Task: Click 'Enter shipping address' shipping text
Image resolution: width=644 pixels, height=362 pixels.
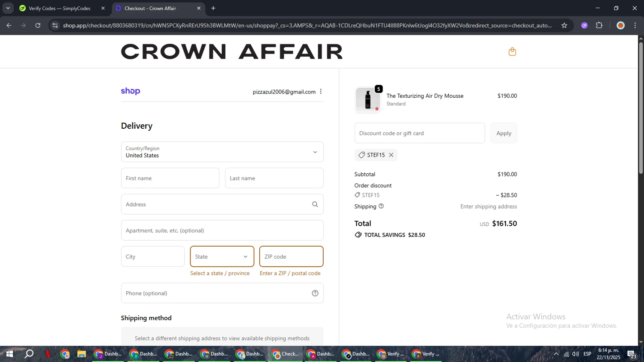Action: point(489,206)
